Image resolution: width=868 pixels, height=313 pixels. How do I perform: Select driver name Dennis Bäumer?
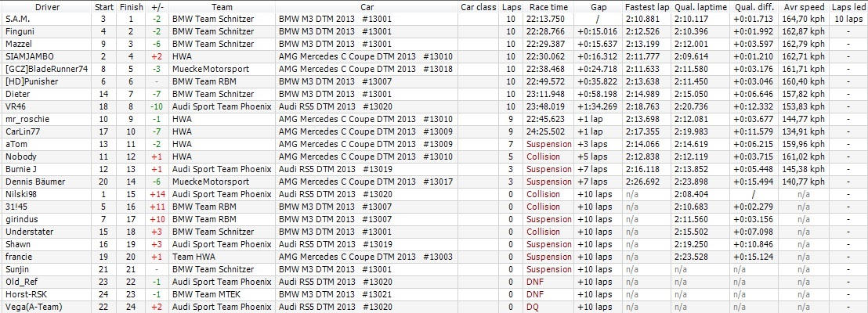click(34, 182)
